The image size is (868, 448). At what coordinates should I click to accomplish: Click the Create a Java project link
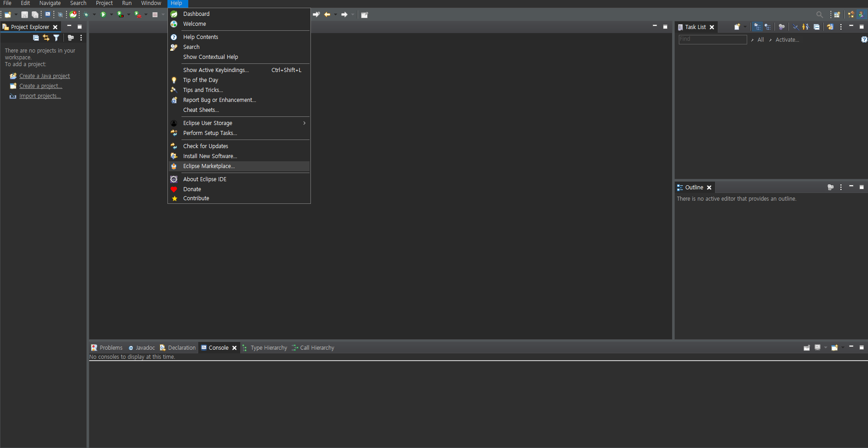tap(45, 76)
